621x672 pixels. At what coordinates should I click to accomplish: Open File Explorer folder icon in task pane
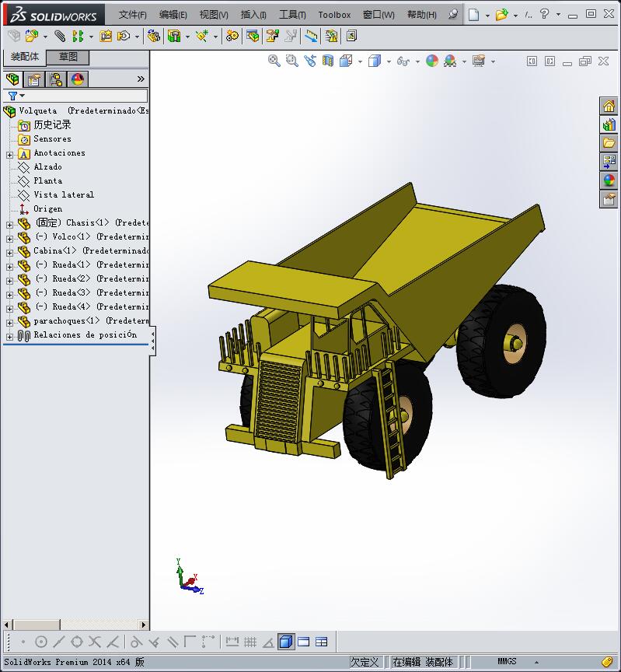609,143
